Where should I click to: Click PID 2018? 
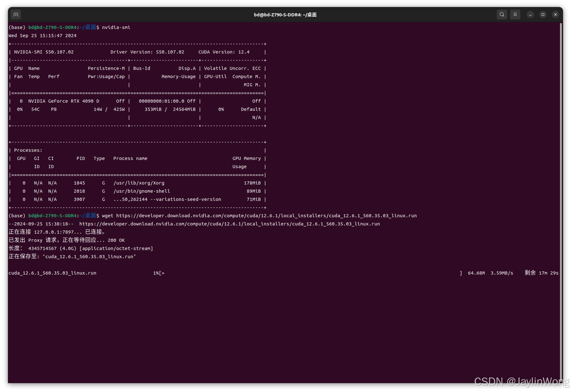coord(79,191)
